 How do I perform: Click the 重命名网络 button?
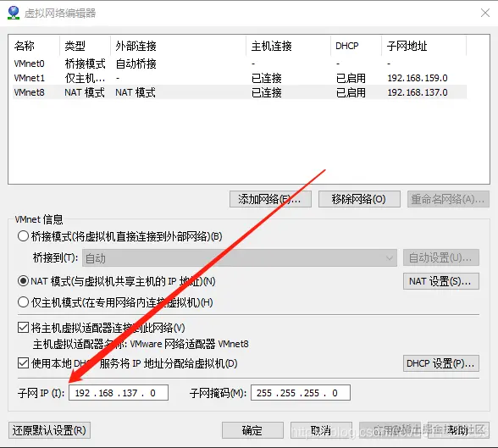click(448, 199)
